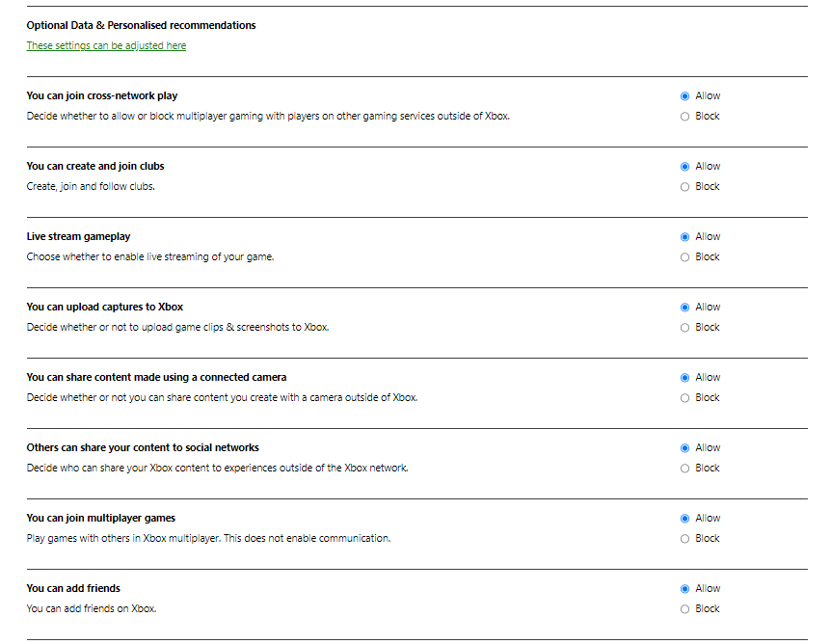
Task: Select Block for cross-network play
Action: click(684, 116)
